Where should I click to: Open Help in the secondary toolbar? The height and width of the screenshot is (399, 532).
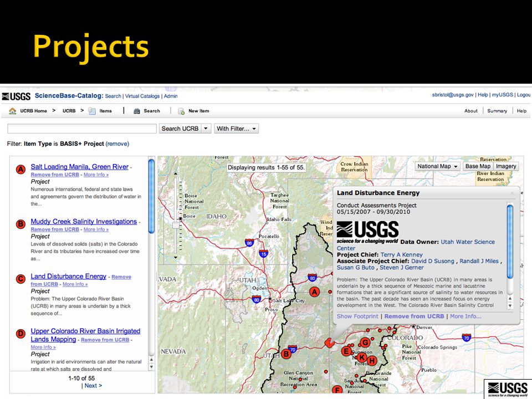(x=522, y=111)
